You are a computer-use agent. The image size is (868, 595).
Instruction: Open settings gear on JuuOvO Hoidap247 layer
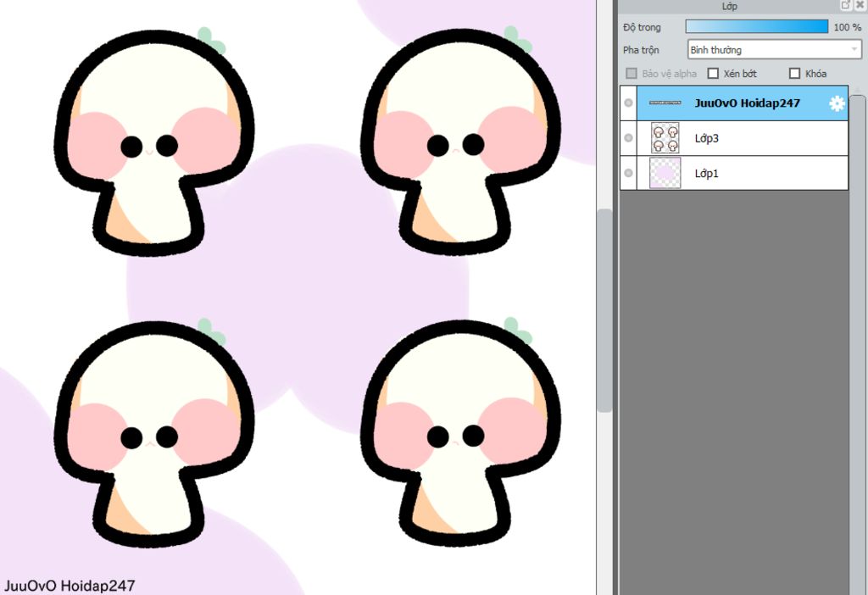click(x=837, y=103)
